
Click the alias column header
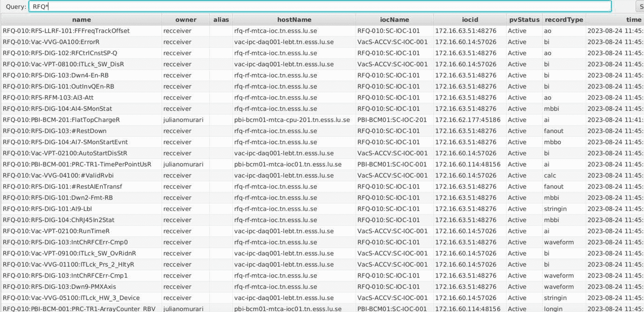click(221, 20)
